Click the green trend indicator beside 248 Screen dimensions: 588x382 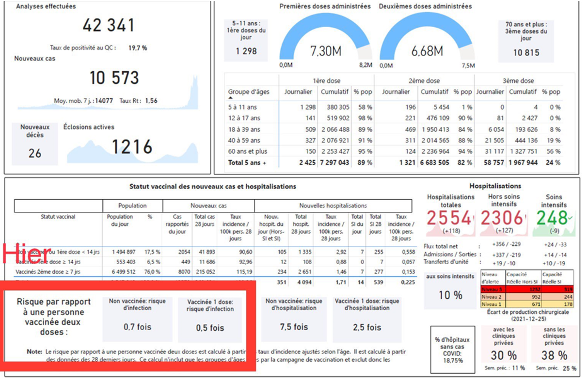[570, 218]
